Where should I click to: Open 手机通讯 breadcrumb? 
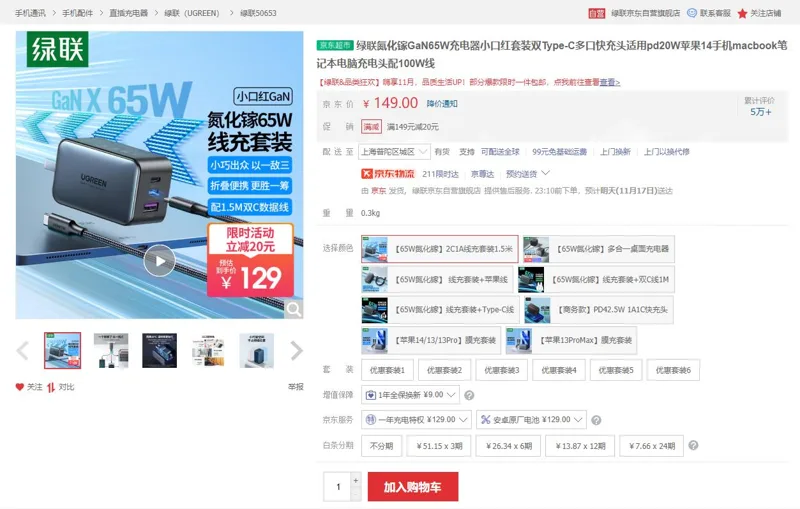click(x=30, y=13)
